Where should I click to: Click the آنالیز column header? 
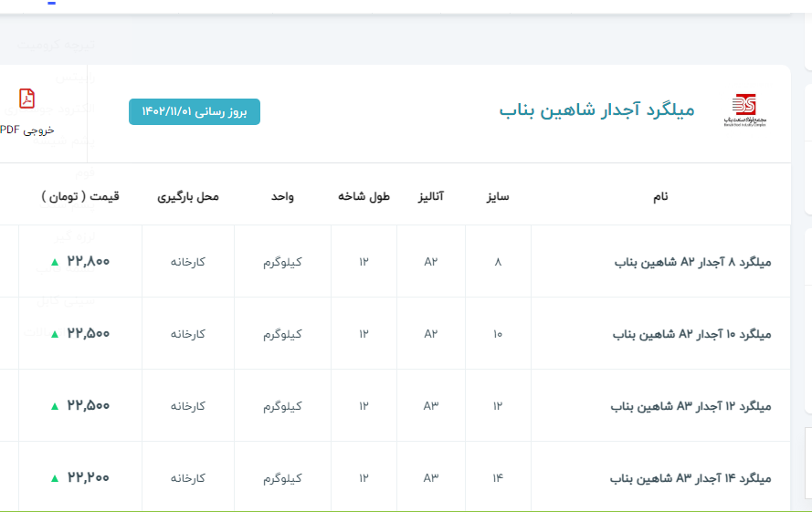[x=430, y=196]
